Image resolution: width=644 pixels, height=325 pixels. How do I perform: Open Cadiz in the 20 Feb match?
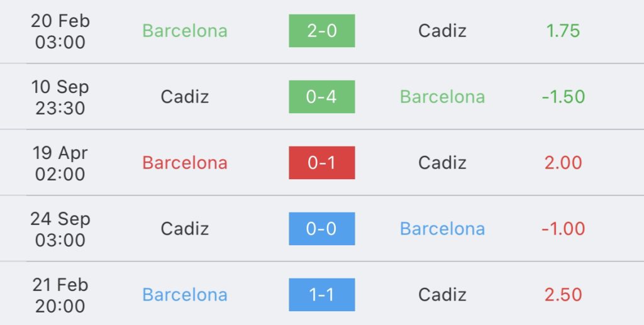pyautogui.click(x=442, y=31)
